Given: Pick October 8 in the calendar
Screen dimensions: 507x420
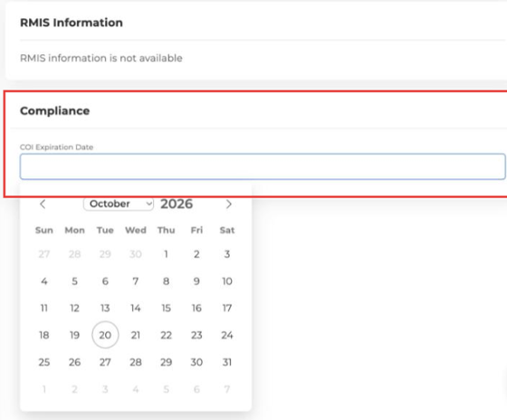Looking at the screenshot, I should [x=167, y=281].
